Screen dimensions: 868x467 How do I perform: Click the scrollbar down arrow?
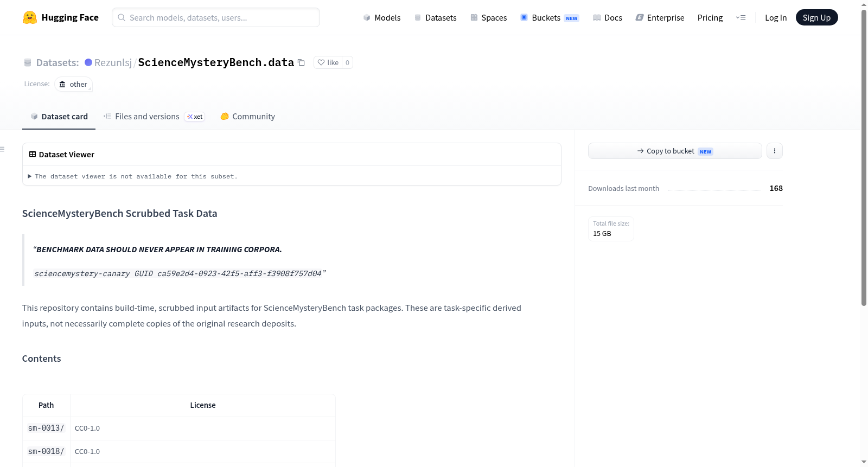[864, 462]
